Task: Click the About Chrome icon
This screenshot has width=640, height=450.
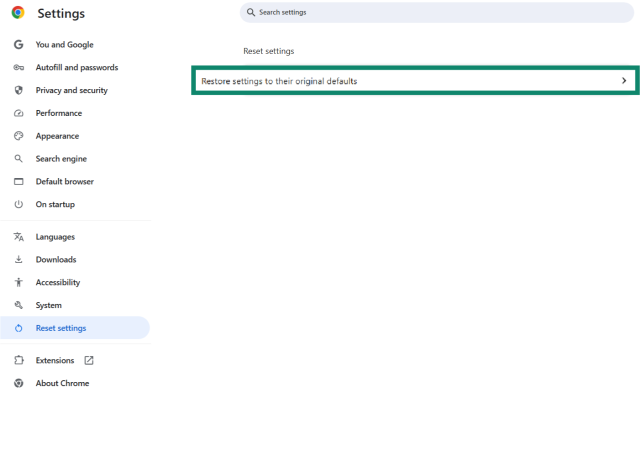Action: [x=18, y=384]
